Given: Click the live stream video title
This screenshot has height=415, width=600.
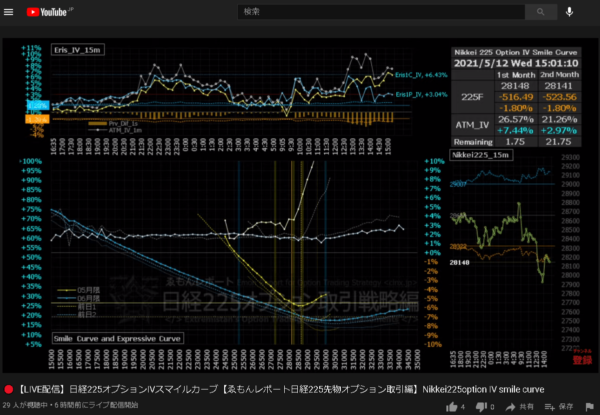Looking at the screenshot, I should click(x=281, y=389).
